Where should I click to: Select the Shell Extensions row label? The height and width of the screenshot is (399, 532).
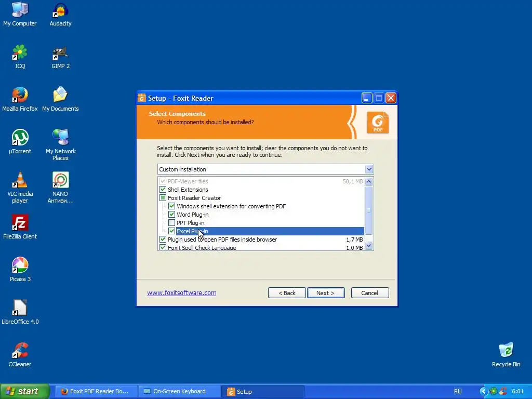click(x=188, y=189)
